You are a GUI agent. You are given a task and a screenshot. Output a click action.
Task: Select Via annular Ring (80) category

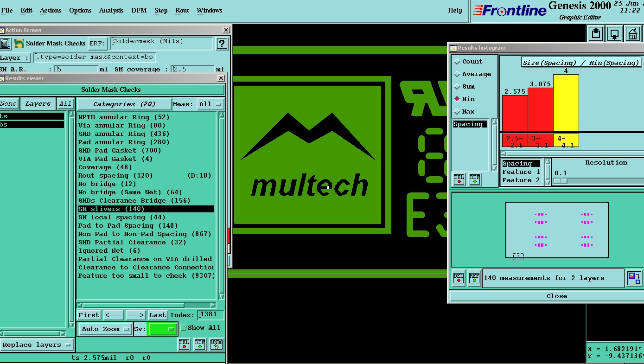[146, 126]
